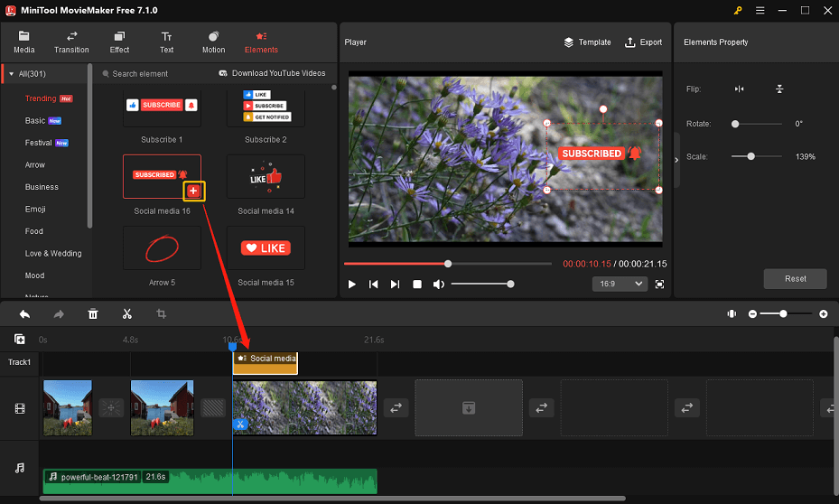The image size is (839, 504).
Task: Open the Template gallery
Action: point(588,42)
